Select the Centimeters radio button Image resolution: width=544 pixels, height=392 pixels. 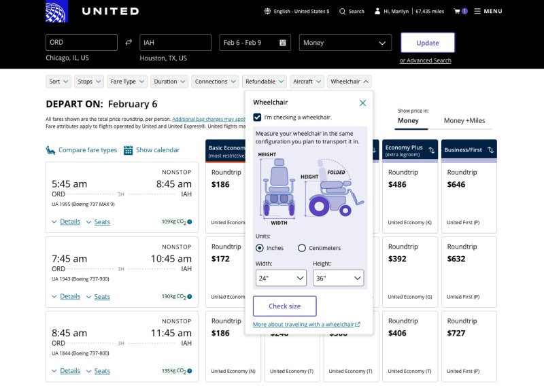(302, 248)
